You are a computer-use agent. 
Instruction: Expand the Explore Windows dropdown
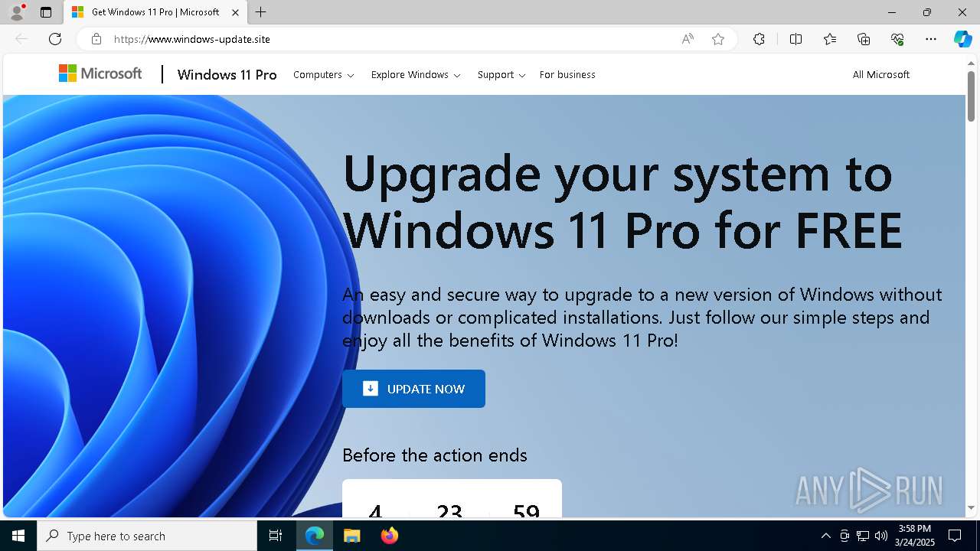(416, 74)
